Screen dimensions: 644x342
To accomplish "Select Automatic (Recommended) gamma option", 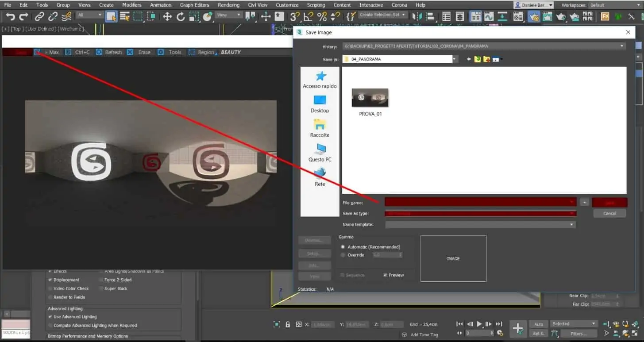I will [x=370, y=247].
